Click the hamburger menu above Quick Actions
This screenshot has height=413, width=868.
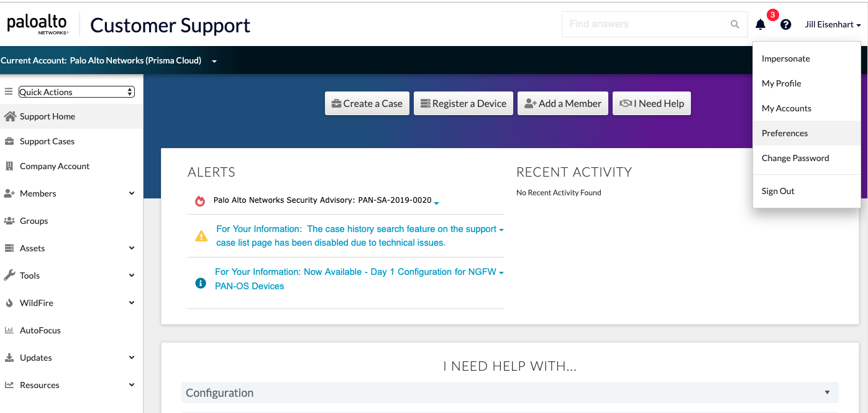coord(9,91)
